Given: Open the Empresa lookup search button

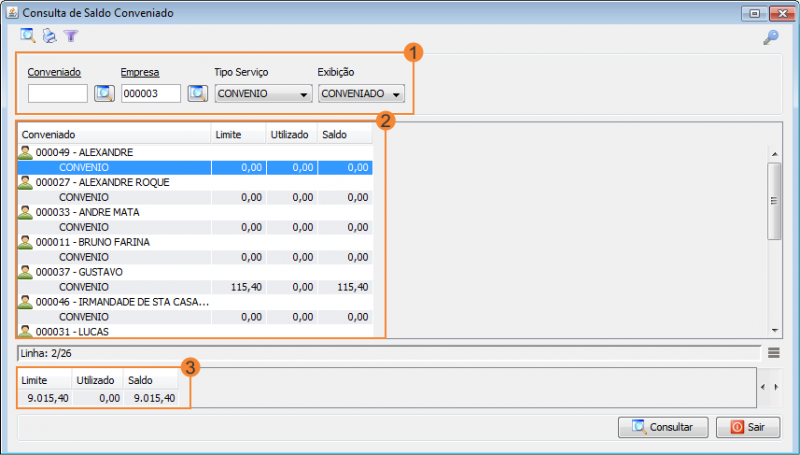Looking at the screenshot, I should (x=197, y=94).
